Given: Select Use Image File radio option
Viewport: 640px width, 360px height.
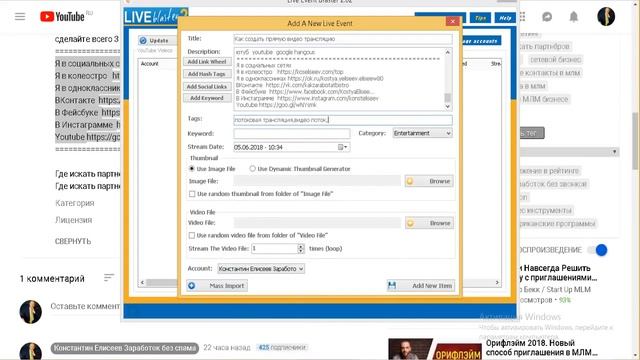Looking at the screenshot, I should pyautogui.click(x=191, y=169).
